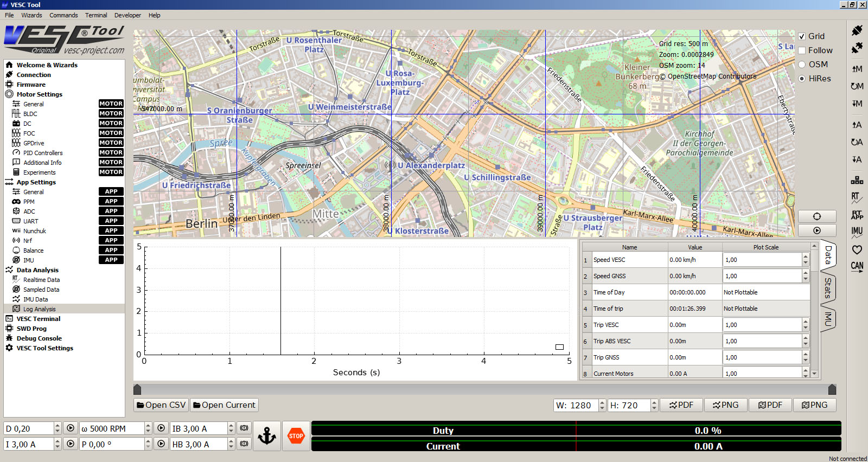Click the read default motor configuration icon
Screen dimensions: 868x462
point(857,86)
